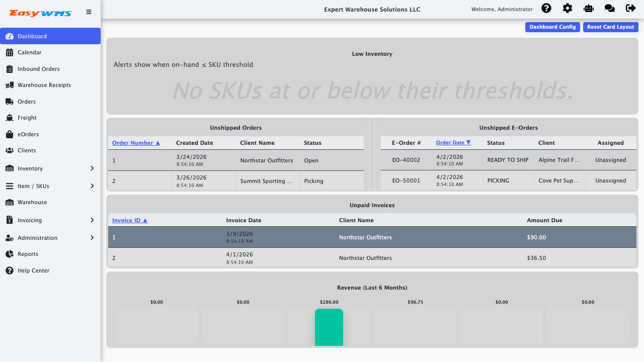Click the Orders truck icon
This screenshot has height=362, width=644.
10,102
